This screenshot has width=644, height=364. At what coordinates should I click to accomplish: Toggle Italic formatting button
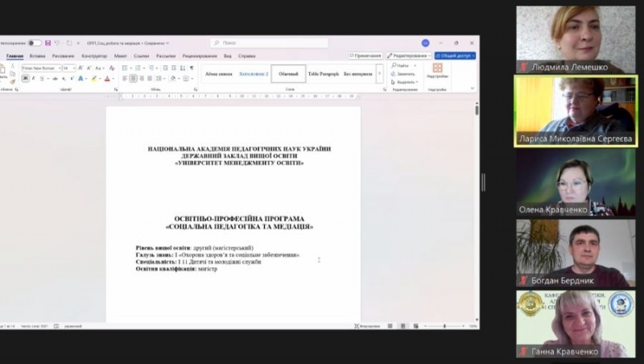(32, 79)
